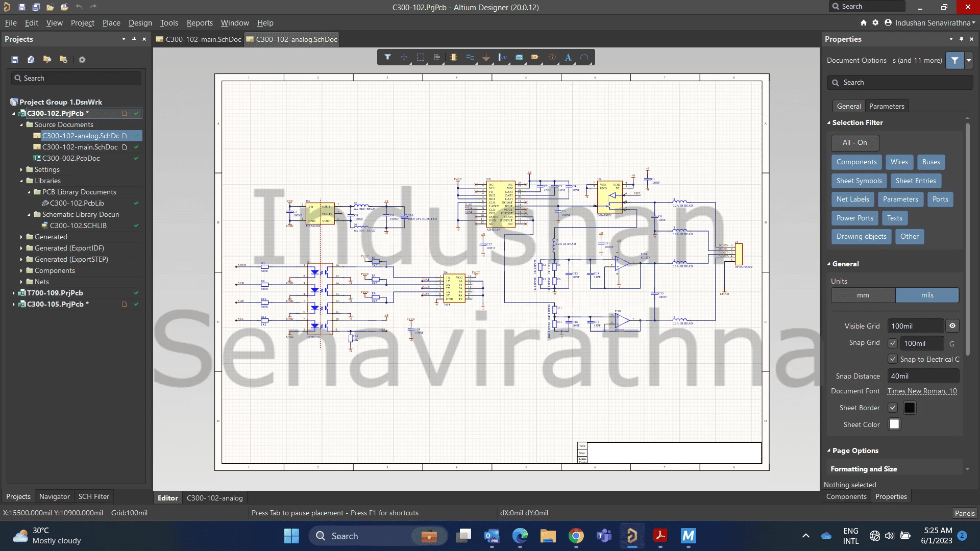This screenshot has height=551, width=980.
Task: Open the Indushan Senavirathna account menu
Action: 929,22
